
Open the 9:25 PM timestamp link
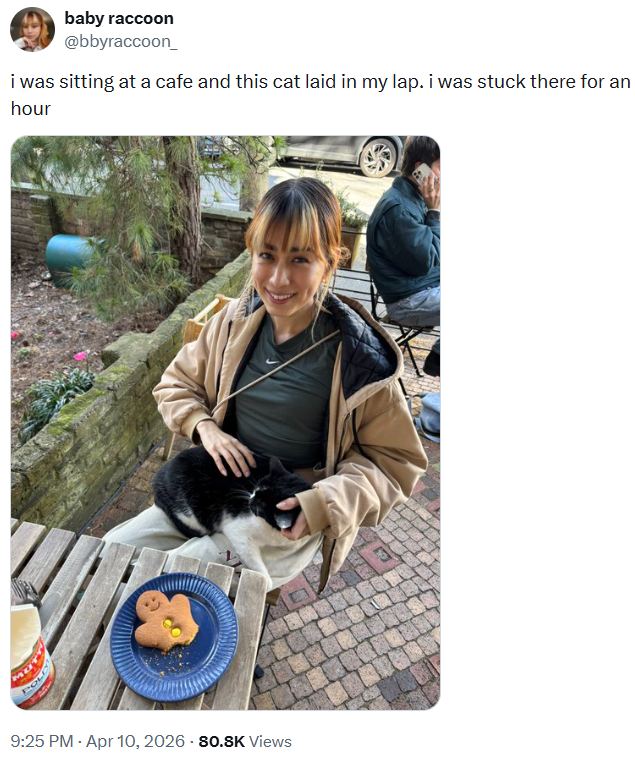coord(42,741)
